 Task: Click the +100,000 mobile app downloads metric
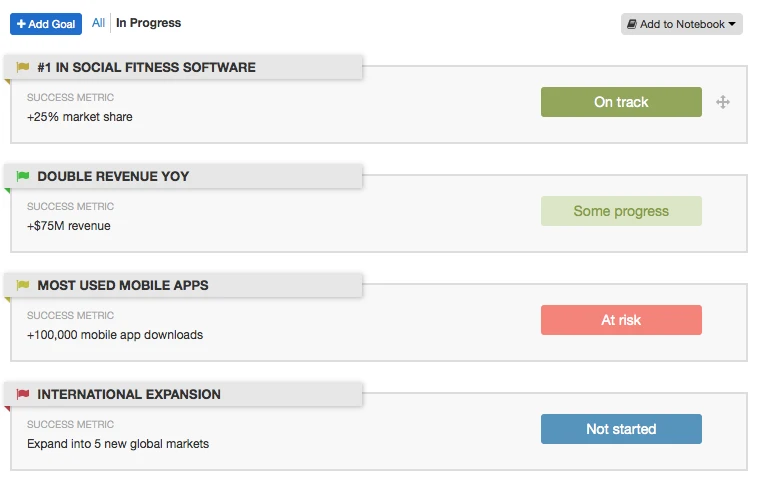coord(115,335)
